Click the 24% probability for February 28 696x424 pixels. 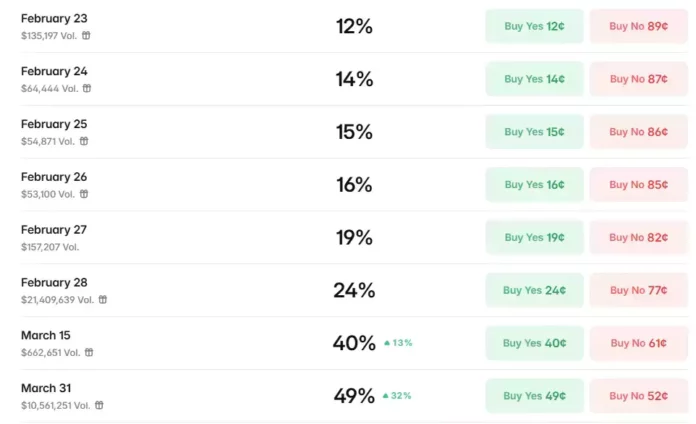coord(354,291)
